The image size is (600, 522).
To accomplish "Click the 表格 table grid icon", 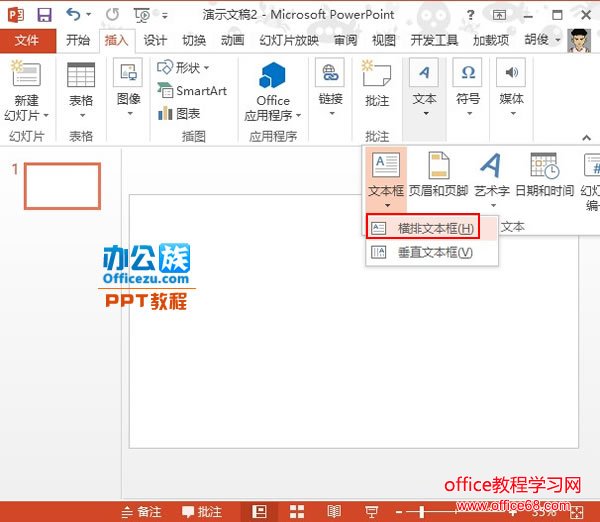I will click(x=81, y=75).
